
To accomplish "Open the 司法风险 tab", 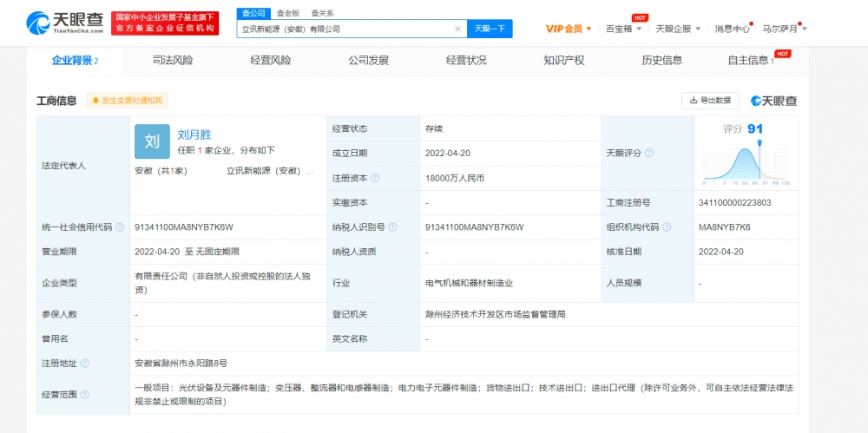I will click(173, 61).
